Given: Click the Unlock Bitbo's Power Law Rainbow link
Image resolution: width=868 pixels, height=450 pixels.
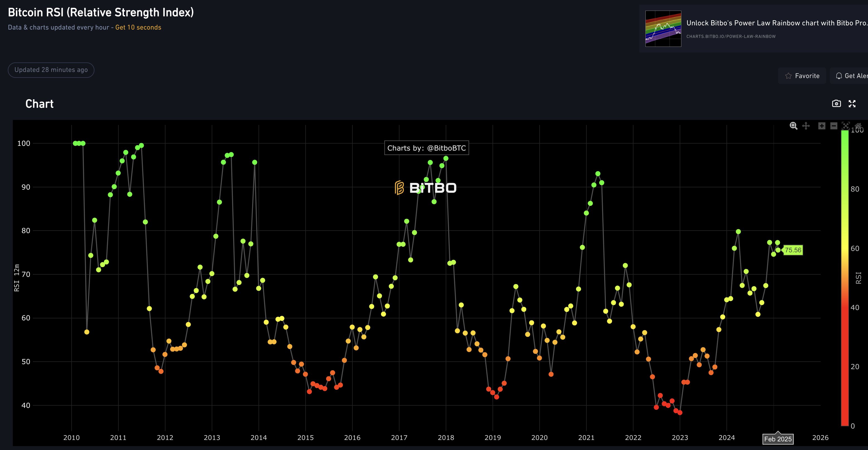Looking at the screenshot, I should (x=776, y=23).
